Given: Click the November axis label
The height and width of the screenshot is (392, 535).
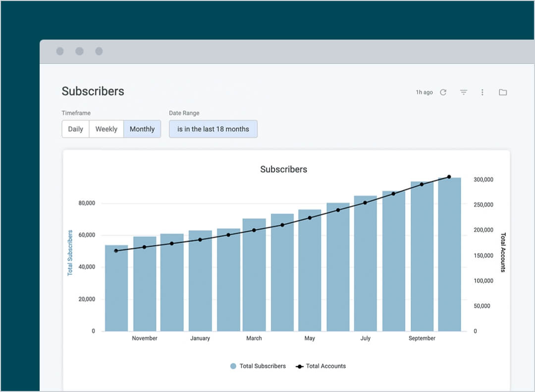Looking at the screenshot, I should (145, 338).
